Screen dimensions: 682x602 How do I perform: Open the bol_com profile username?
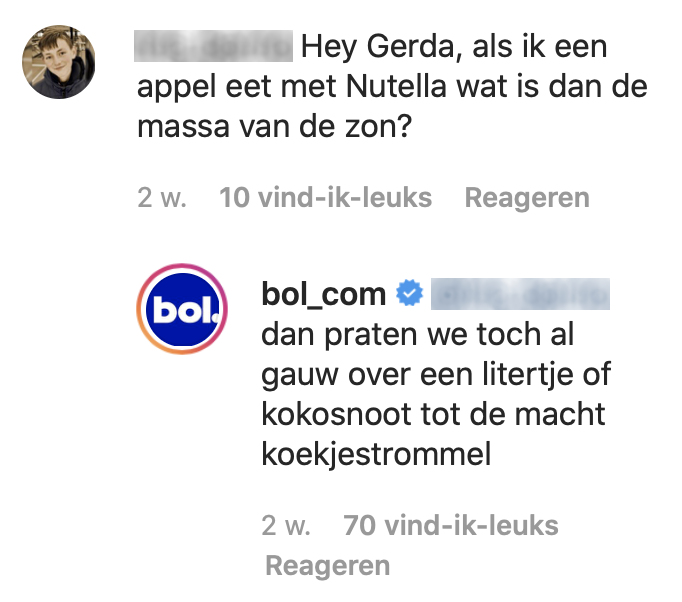click(x=323, y=293)
